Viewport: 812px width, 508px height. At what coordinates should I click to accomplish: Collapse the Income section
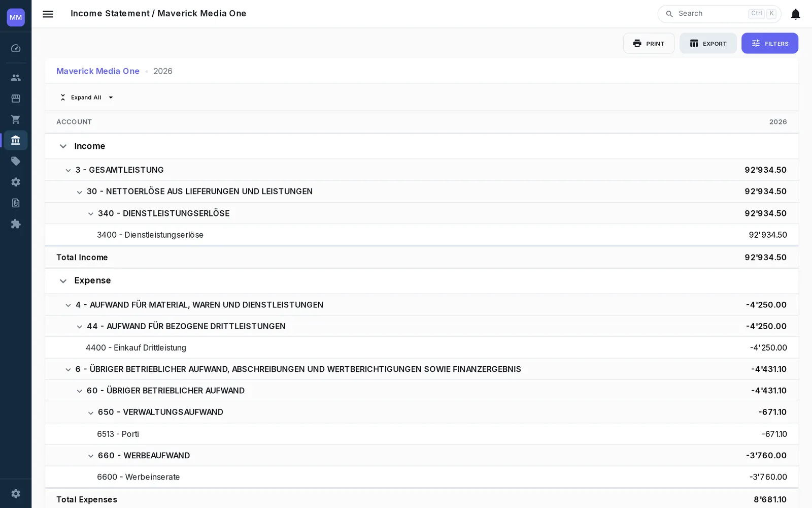(63, 146)
